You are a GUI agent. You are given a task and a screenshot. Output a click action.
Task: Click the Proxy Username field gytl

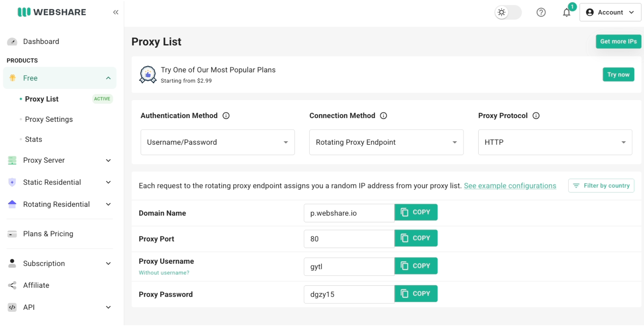tap(349, 267)
